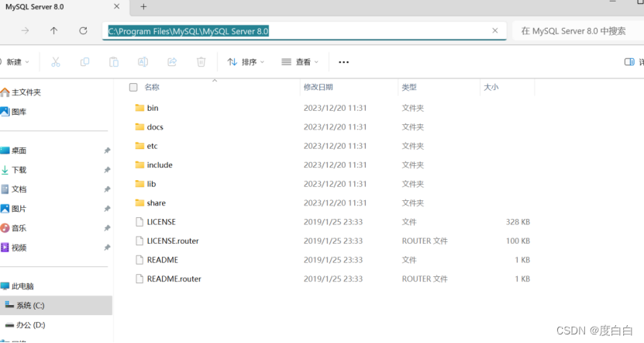Open the 排序 (Sort) dropdown
Image resolution: width=644 pixels, height=343 pixels.
coord(246,62)
